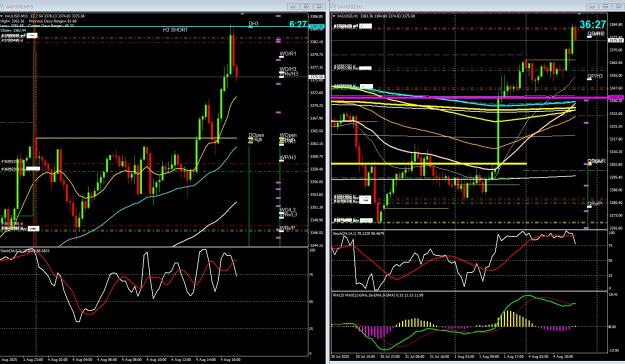Viewport: 625px width, 364px height.
Task: Click current price tag on H1 price scale
Action: 615,40
